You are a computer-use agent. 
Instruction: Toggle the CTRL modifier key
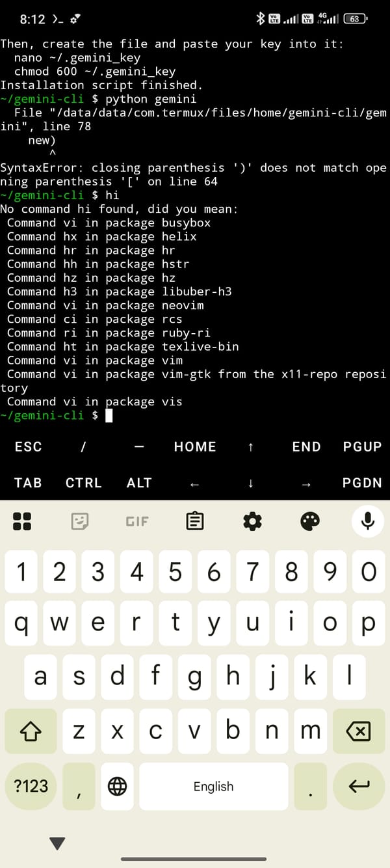[84, 483]
